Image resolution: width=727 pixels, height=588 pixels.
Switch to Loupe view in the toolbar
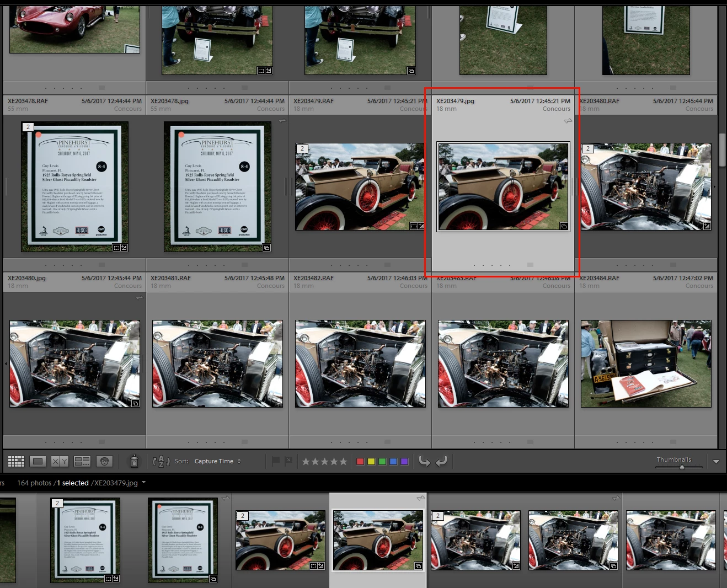click(38, 461)
